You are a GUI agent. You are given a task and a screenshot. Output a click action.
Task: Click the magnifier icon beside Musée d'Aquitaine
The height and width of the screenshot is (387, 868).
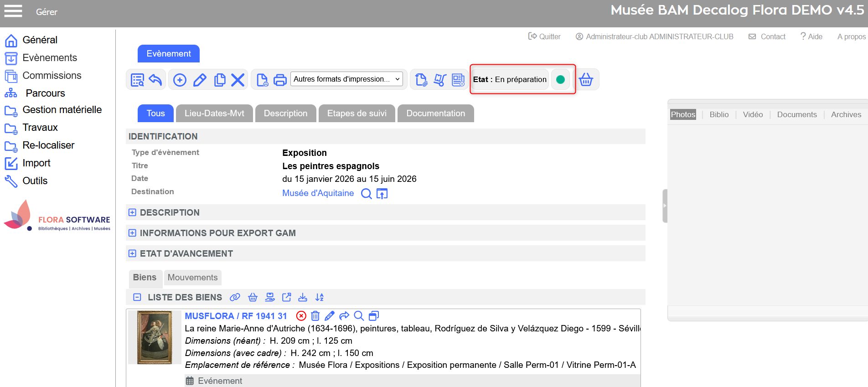[x=366, y=193]
